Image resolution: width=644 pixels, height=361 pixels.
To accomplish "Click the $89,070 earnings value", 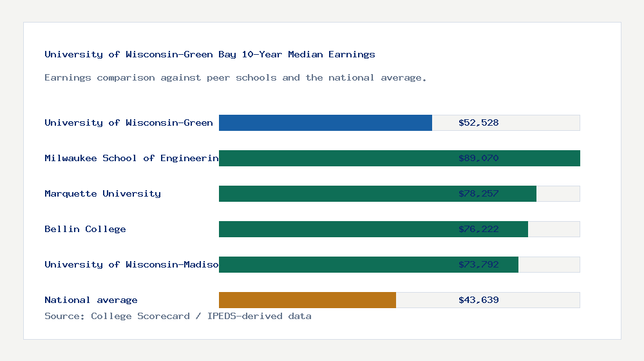I will [x=478, y=159].
